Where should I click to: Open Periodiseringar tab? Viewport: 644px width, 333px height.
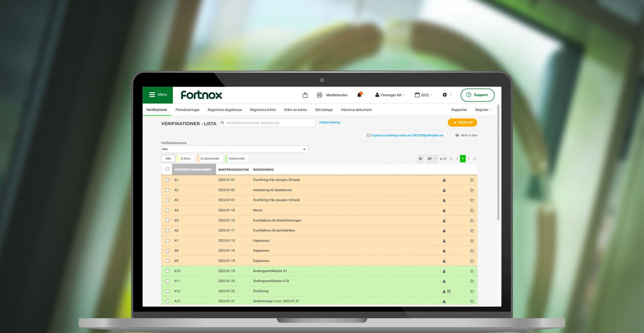coord(187,110)
